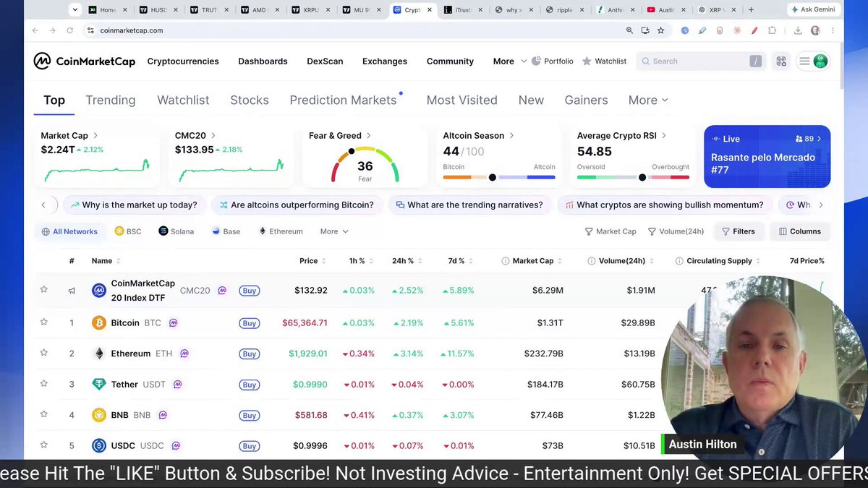Click the Buy button for Bitcoin
The image size is (868, 488).
coord(250,323)
